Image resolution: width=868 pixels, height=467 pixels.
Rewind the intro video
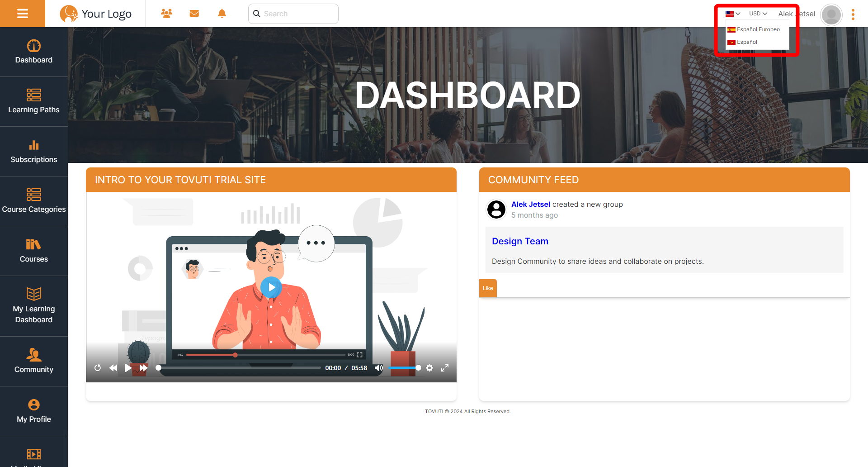pos(113,368)
